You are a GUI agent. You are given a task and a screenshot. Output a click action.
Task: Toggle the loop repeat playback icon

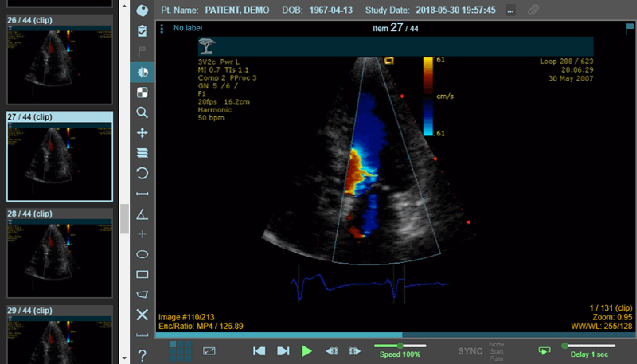544,351
